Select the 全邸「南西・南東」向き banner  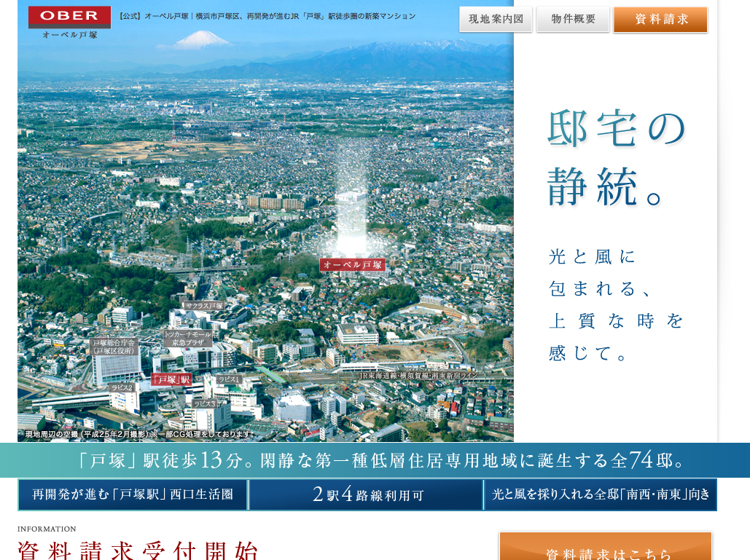(x=601, y=494)
